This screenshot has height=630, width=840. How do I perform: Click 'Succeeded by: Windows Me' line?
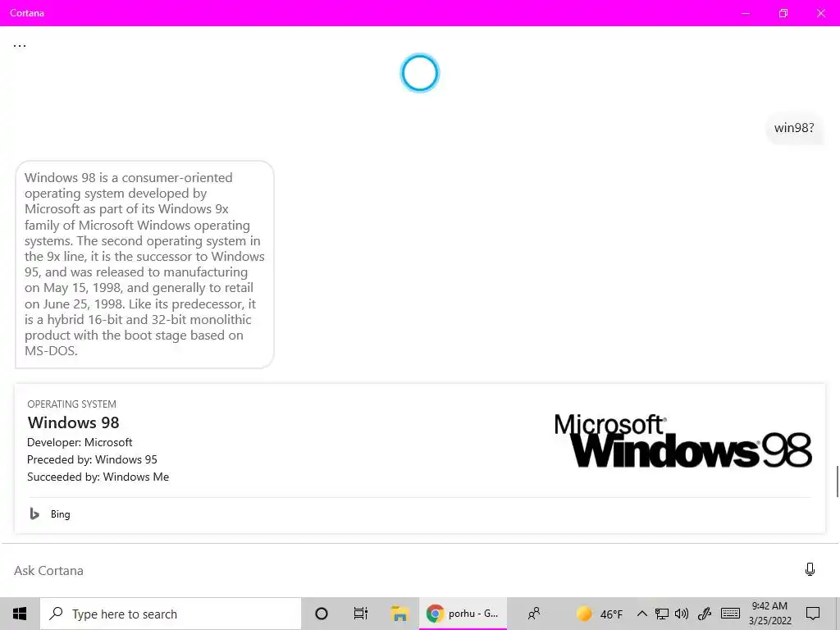98,477
